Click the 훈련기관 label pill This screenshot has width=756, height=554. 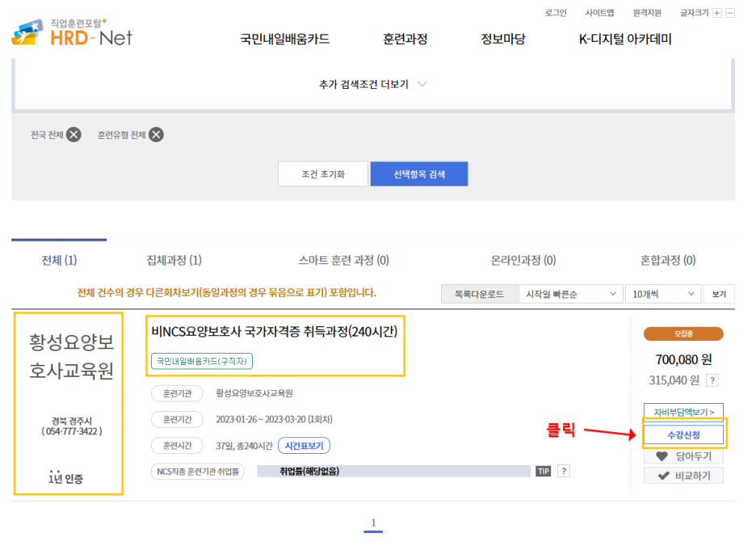(177, 393)
